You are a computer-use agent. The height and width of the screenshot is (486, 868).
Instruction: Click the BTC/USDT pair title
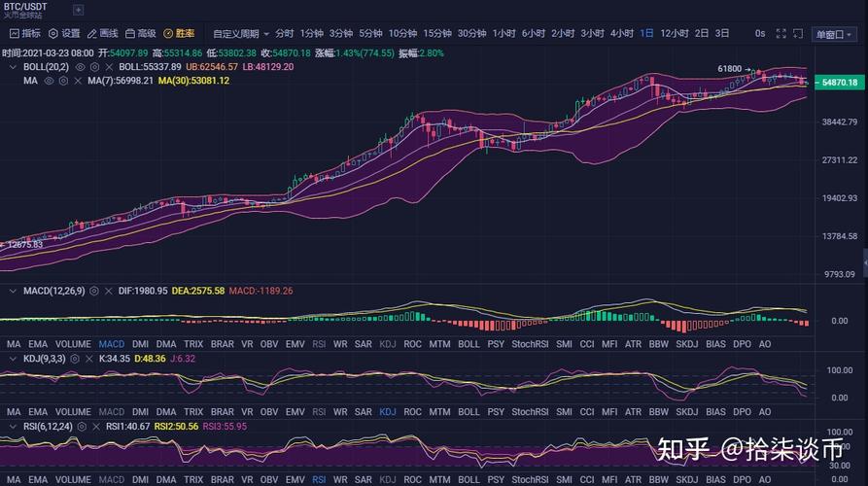[x=25, y=7]
